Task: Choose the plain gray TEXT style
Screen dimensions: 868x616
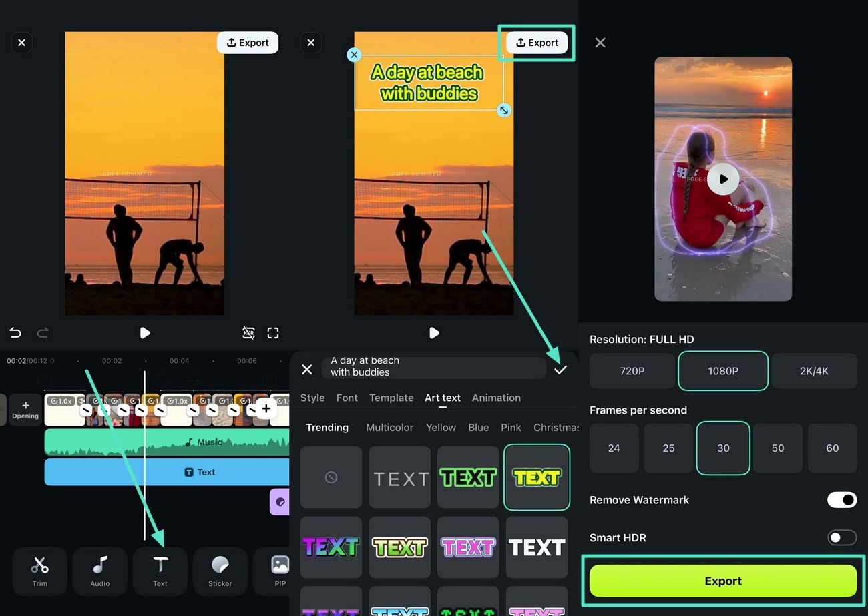Action: pos(400,477)
